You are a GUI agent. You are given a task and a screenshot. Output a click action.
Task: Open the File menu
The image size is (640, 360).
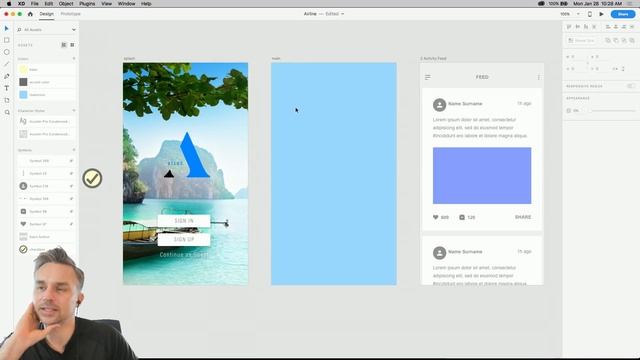[x=35, y=4]
